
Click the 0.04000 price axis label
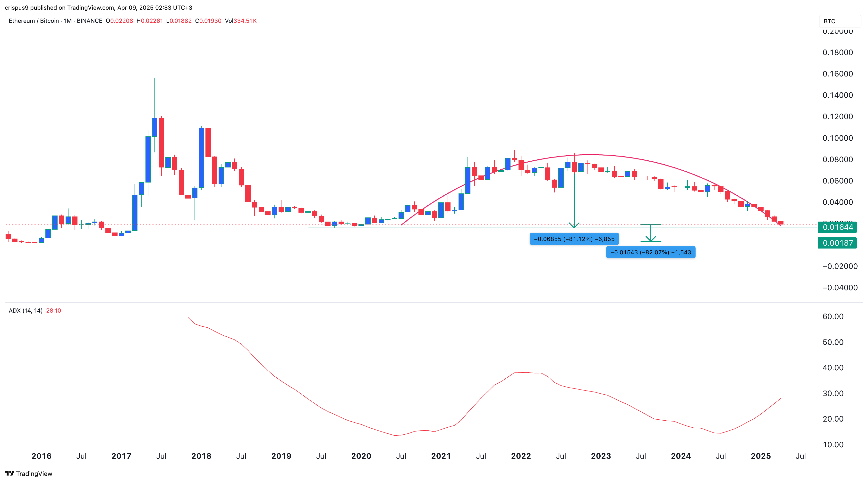click(x=838, y=202)
